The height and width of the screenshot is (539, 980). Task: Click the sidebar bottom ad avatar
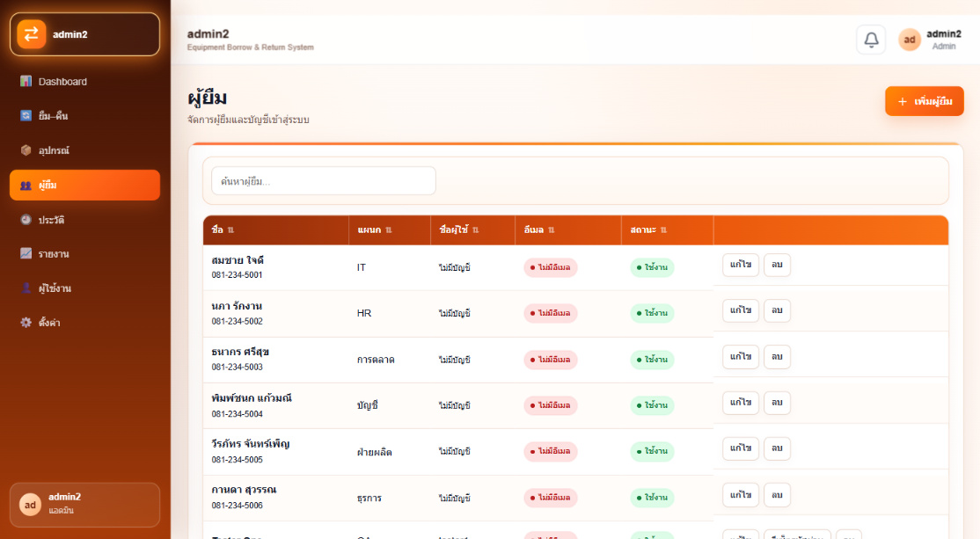coord(30,505)
